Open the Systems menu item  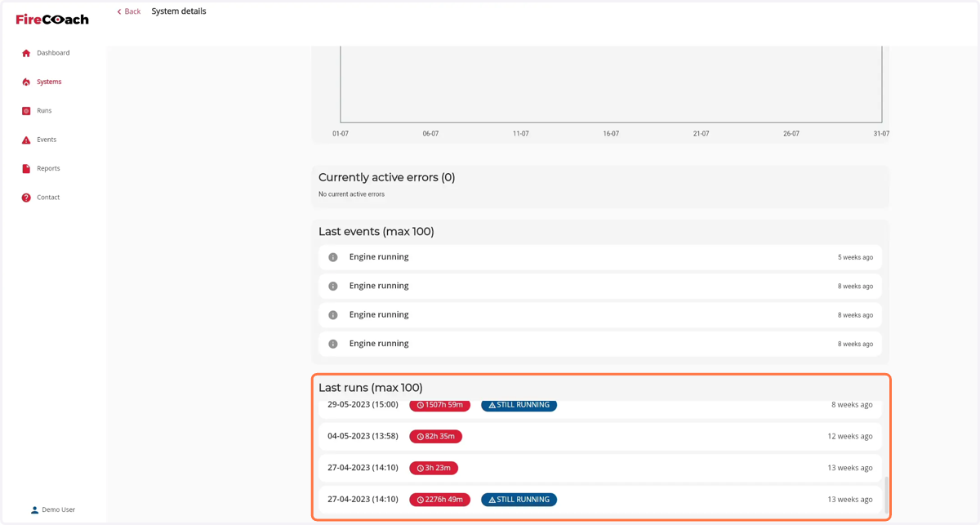pyautogui.click(x=49, y=82)
